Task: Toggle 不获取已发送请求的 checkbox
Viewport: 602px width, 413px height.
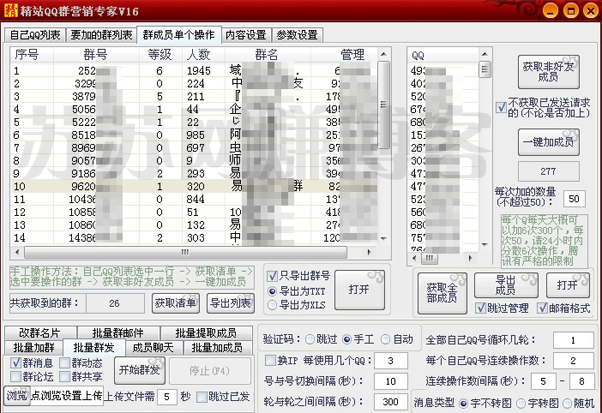Action: [x=501, y=107]
